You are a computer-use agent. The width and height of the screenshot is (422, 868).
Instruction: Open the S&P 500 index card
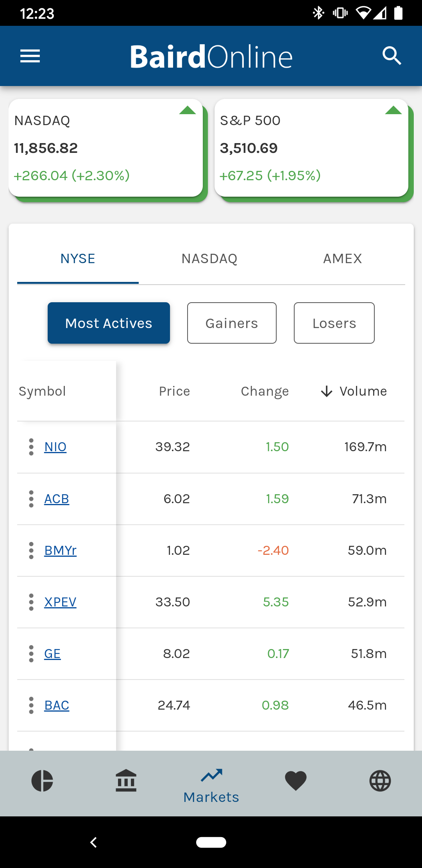coord(311,148)
